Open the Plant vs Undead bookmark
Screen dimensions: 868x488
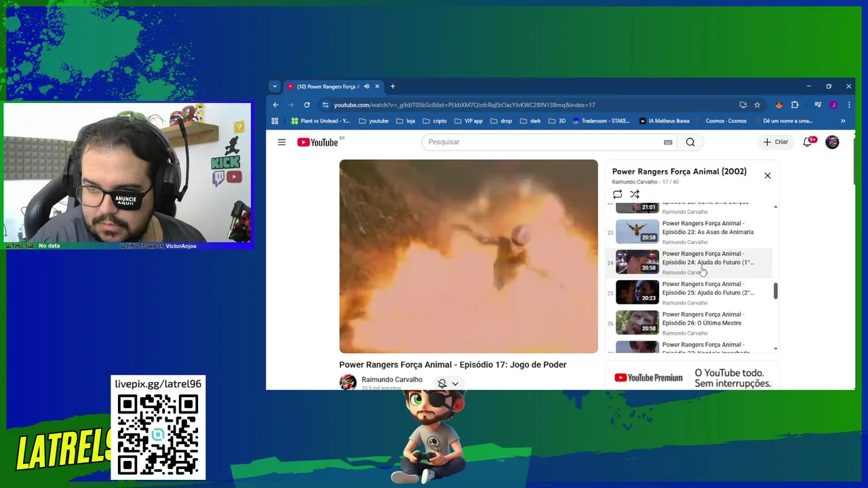[x=320, y=121]
